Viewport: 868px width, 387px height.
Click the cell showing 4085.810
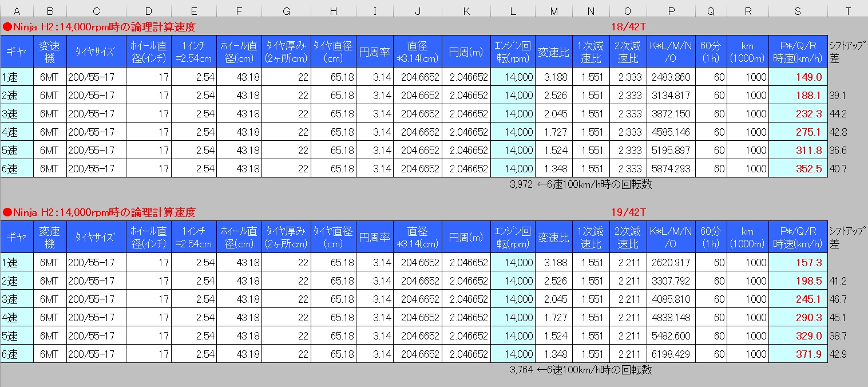coord(671,299)
